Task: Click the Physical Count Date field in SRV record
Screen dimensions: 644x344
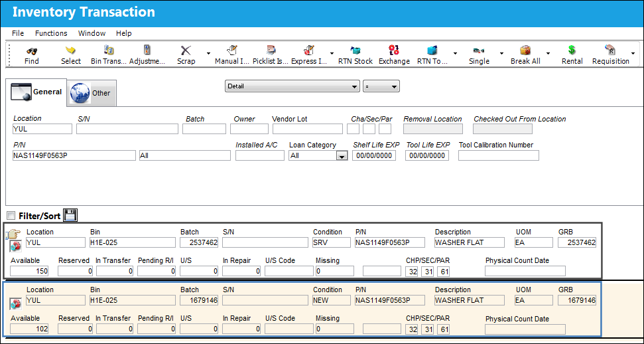Action: [525, 271]
